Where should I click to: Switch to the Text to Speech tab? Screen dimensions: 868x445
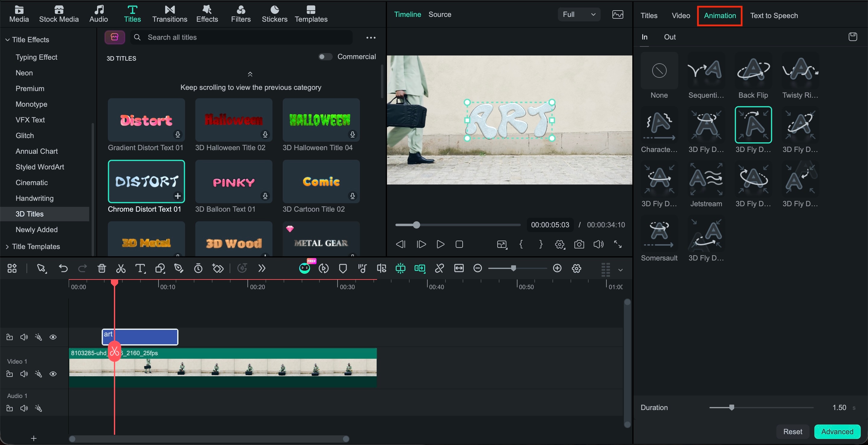pyautogui.click(x=774, y=15)
